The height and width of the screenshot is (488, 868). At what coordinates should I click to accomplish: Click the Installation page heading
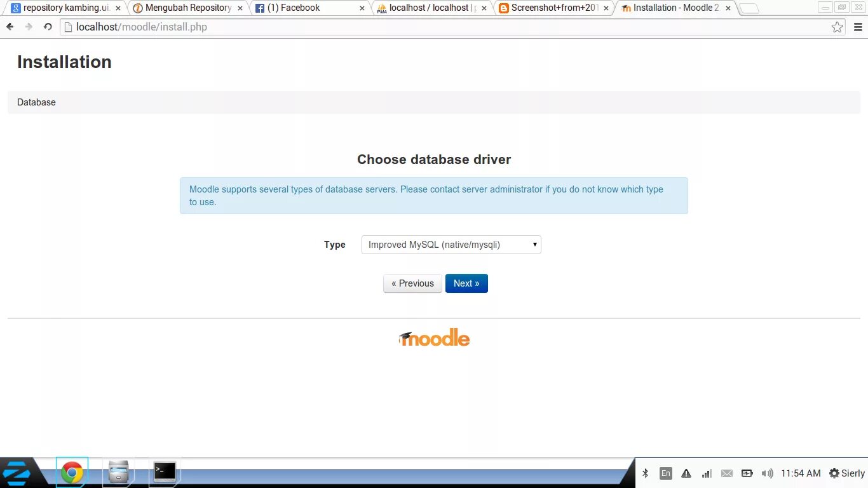click(x=64, y=62)
